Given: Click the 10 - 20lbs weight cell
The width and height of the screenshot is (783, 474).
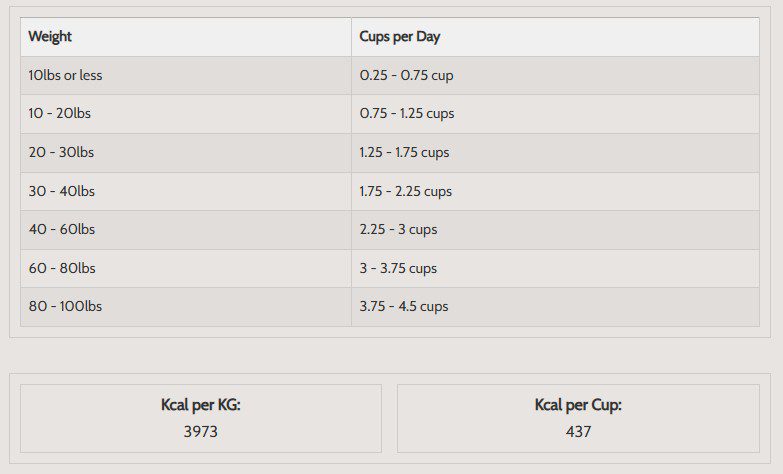Looking at the screenshot, I should 59,114.
